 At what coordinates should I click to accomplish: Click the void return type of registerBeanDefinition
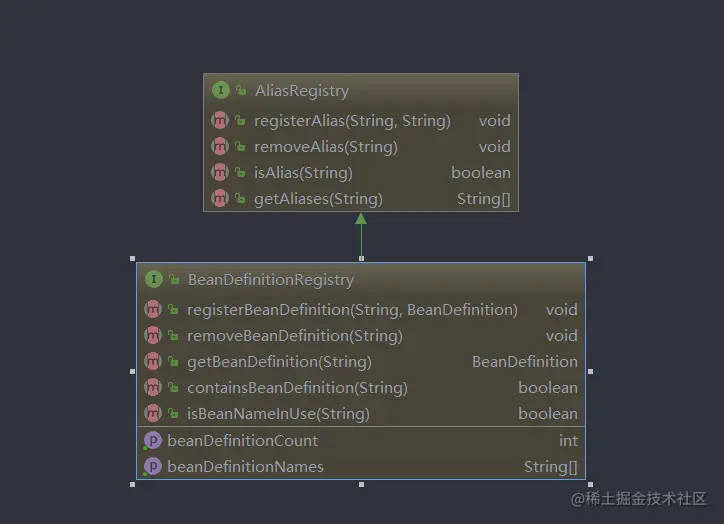(x=561, y=309)
